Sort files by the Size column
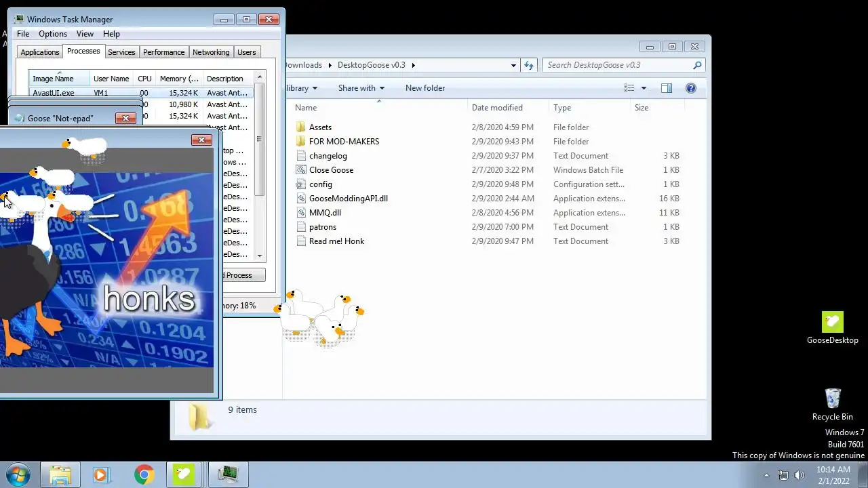The height and width of the screenshot is (488, 868). pos(656,108)
